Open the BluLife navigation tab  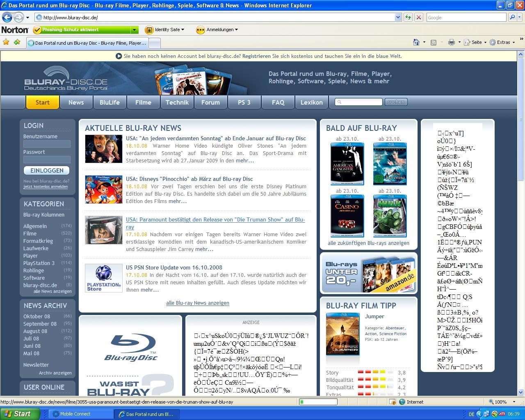click(x=110, y=103)
